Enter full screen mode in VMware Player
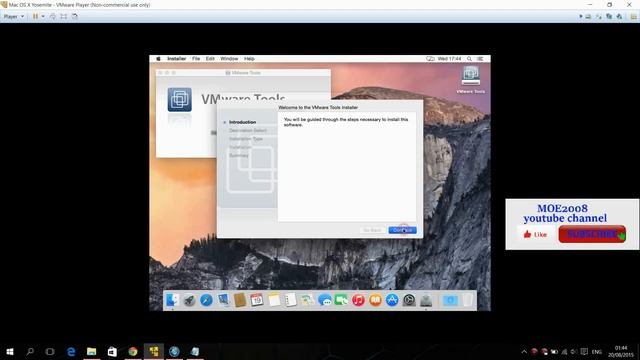Image resolution: width=640 pixels, height=360 pixels. click(x=64, y=16)
